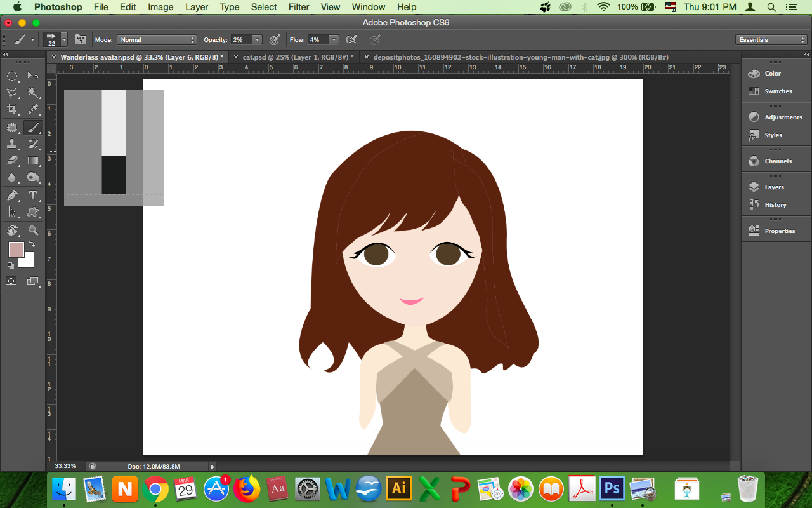Select the Path Selection tool
812x508 pixels.
click(x=12, y=212)
